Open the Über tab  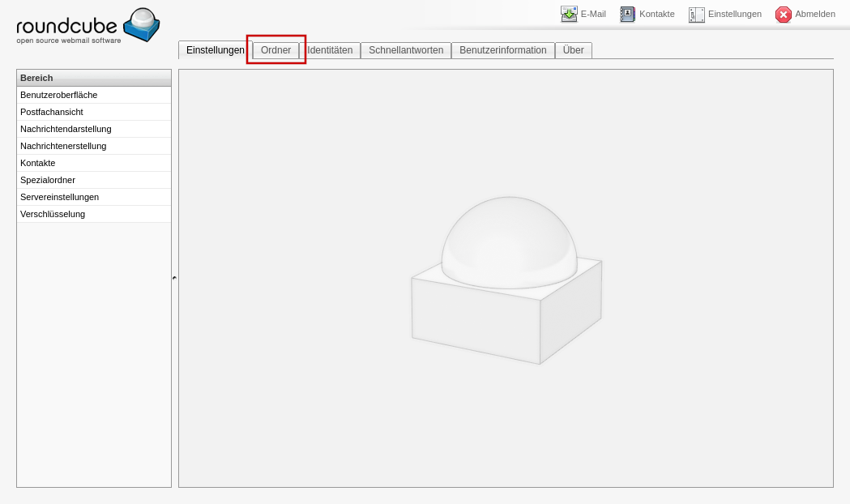pyautogui.click(x=573, y=50)
